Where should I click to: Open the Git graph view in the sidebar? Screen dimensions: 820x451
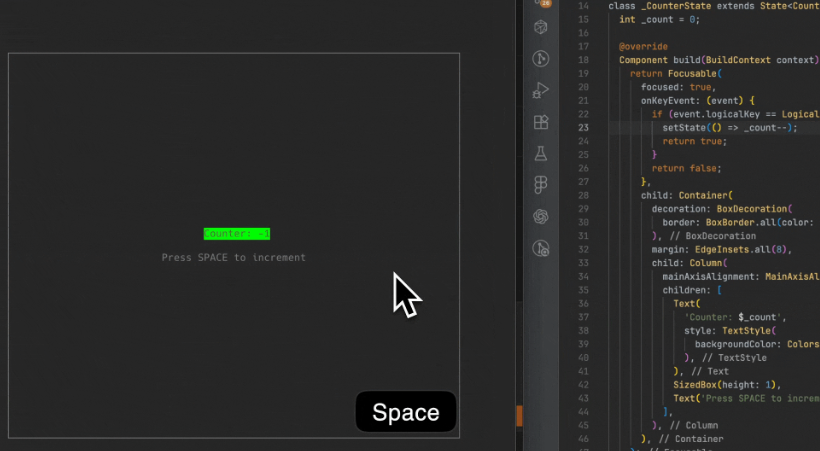point(541,59)
